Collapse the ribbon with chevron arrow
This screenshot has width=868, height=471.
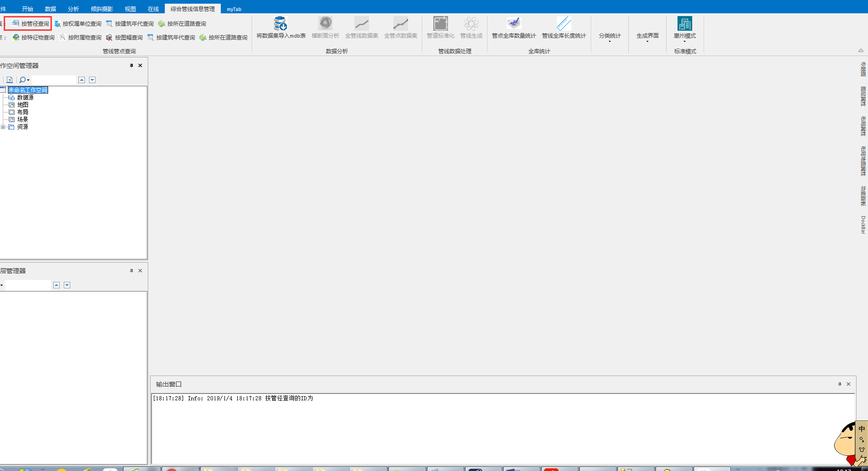pyautogui.click(x=861, y=50)
